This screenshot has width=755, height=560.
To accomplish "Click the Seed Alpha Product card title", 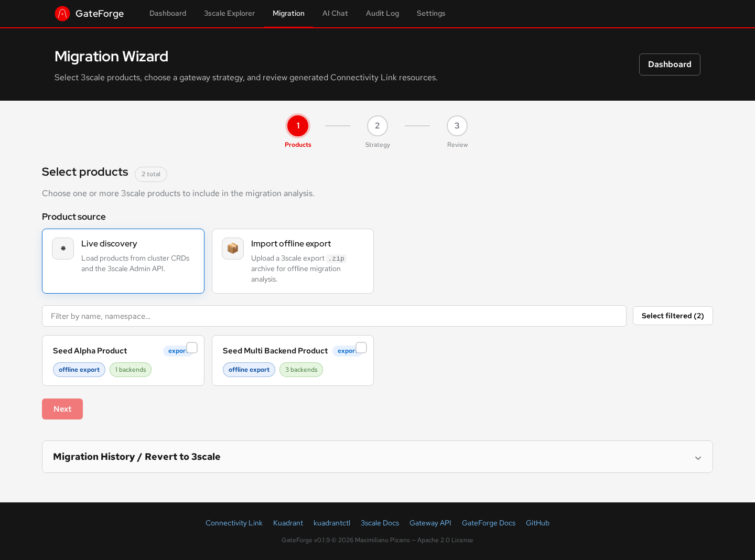I will coord(90,351).
